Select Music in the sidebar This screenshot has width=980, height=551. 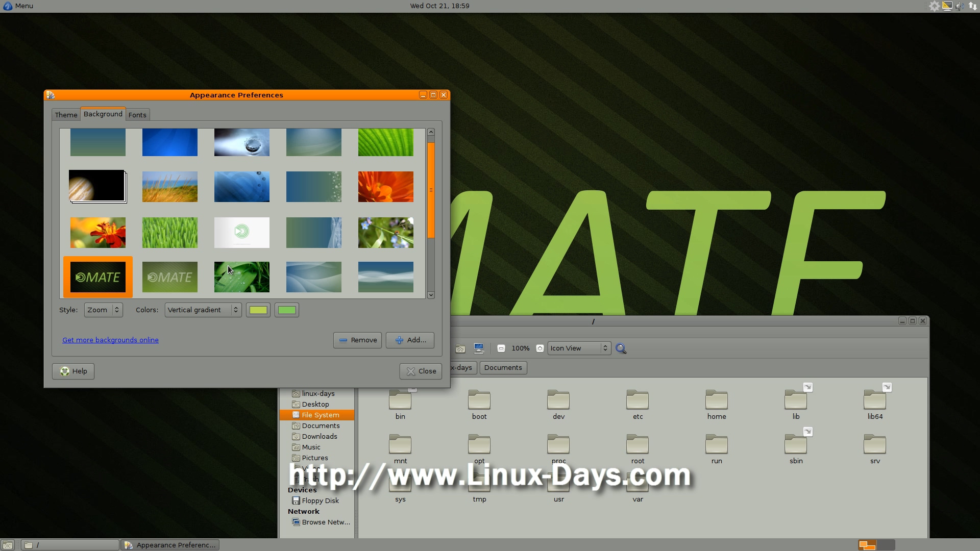(317, 447)
